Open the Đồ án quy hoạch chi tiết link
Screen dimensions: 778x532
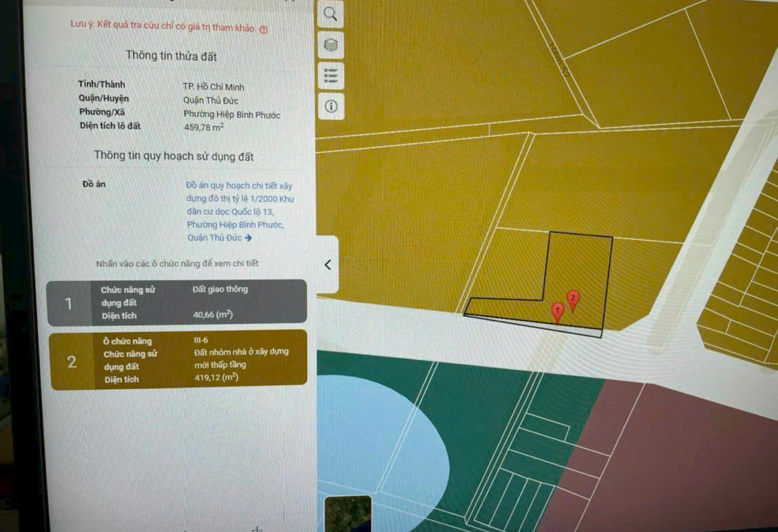click(x=239, y=211)
